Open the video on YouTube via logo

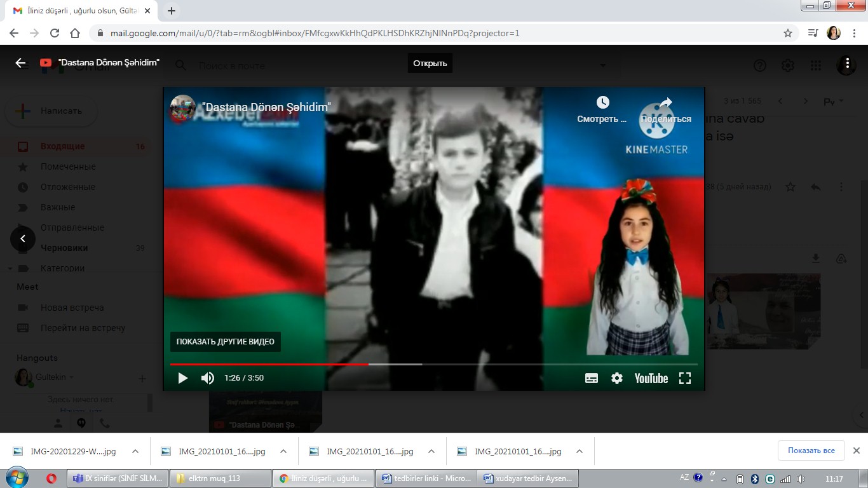pyautogui.click(x=651, y=378)
